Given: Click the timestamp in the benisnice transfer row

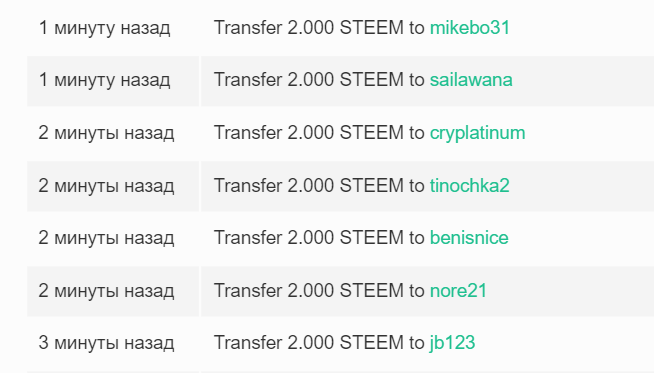Looking at the screenshot, I should 106,238.
